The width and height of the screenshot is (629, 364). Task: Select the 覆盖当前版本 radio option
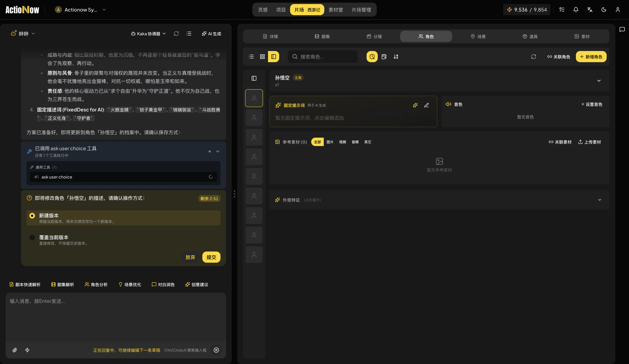click(32, 238)
